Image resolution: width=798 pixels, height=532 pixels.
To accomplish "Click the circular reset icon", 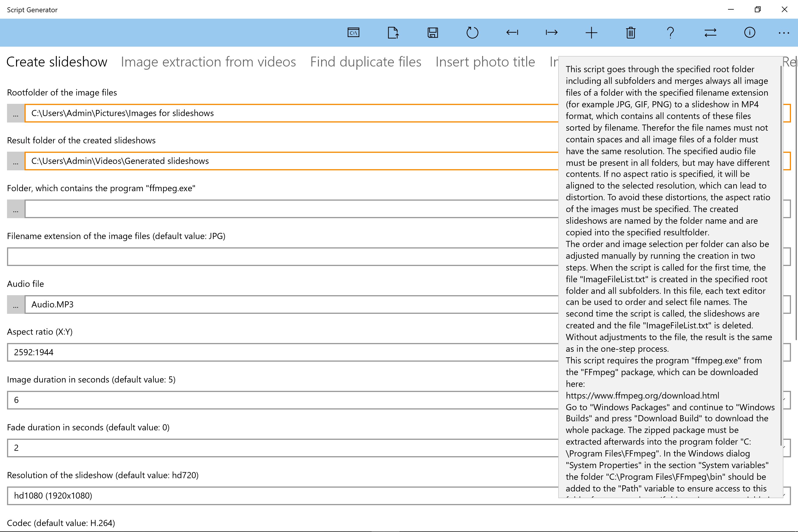I will [x=472, y=33].
